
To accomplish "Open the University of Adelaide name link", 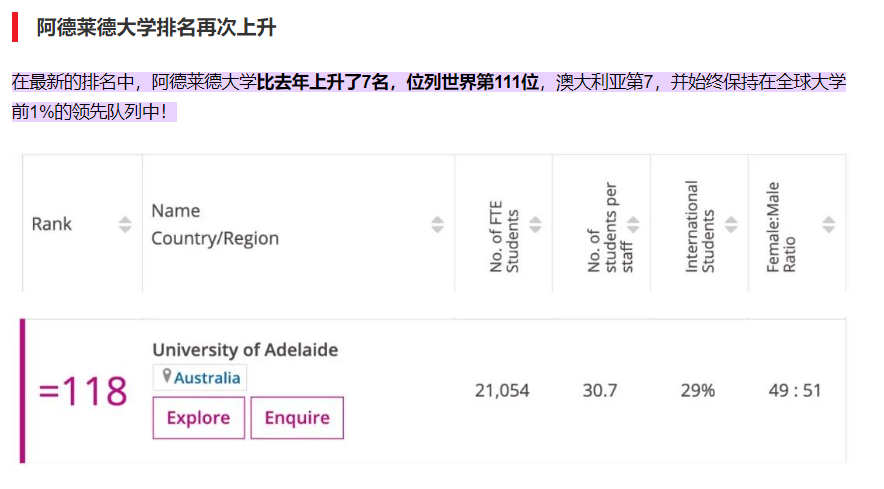I will point(245,350).
